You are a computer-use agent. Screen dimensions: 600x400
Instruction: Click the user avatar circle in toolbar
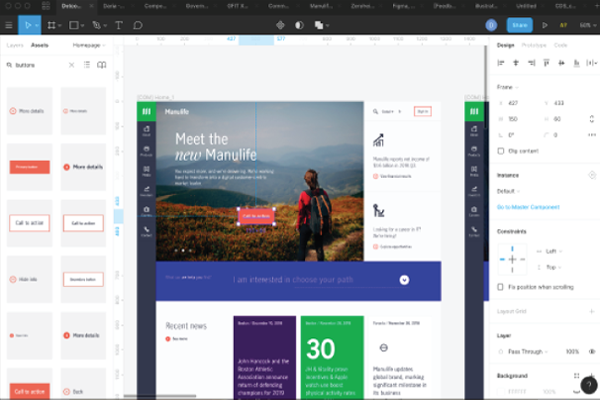coord(491,25)
